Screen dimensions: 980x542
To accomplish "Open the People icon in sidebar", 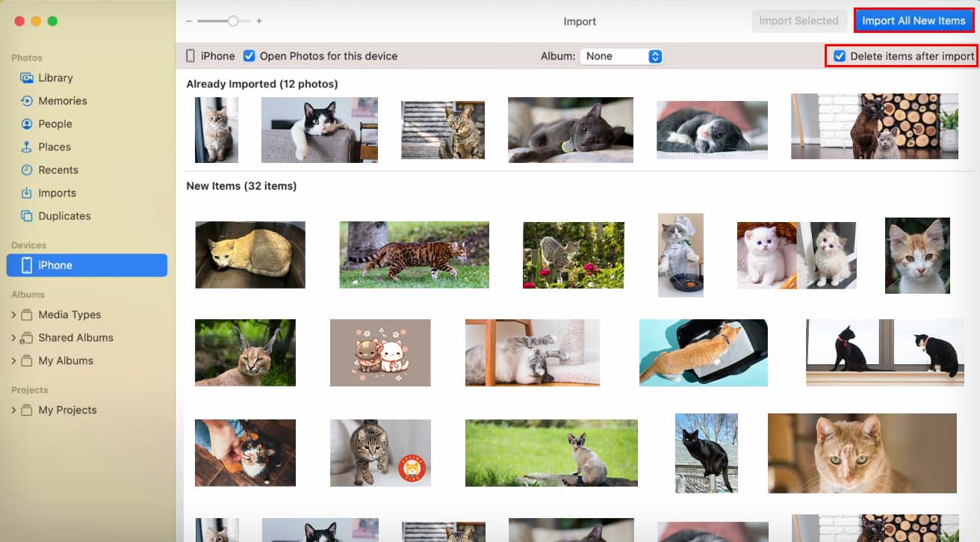I will point(27,124).
